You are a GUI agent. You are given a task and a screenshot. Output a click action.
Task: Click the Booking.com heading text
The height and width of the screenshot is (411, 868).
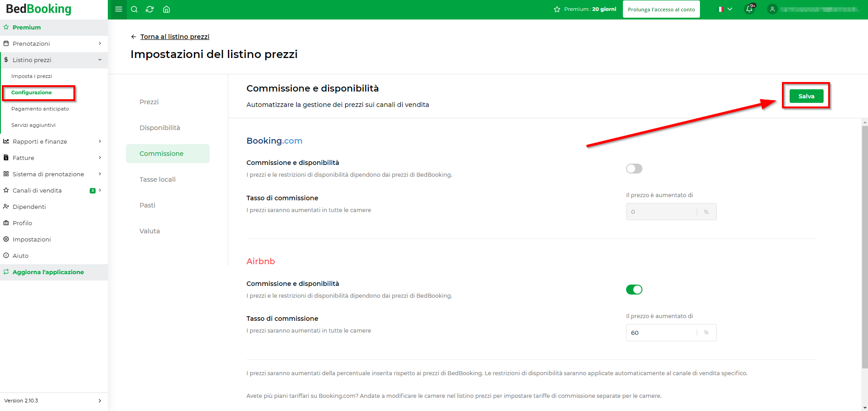click(x=275, y=141)
